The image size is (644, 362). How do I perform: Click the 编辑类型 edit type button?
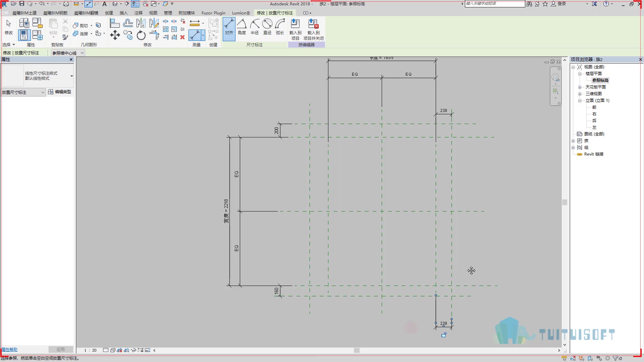[x=60, y=92]
